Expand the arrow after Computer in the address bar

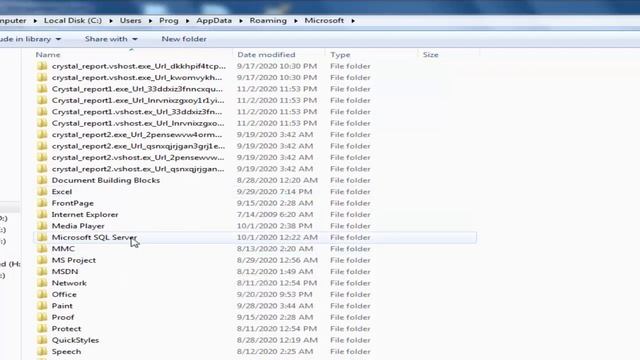point(35,20)
